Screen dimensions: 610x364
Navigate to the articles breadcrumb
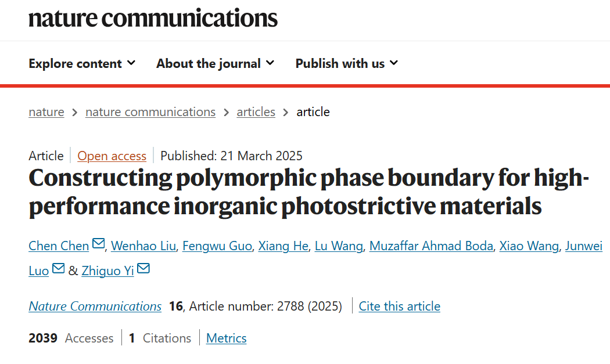(x=256, y=112)
